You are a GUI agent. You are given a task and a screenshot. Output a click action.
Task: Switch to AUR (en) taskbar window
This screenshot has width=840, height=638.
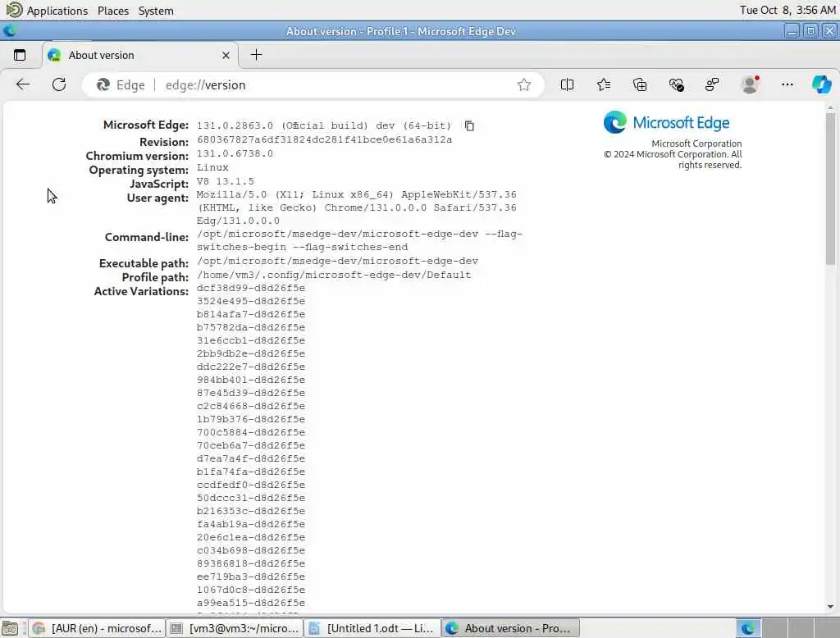pyautogui.click(x=97, y=628)
